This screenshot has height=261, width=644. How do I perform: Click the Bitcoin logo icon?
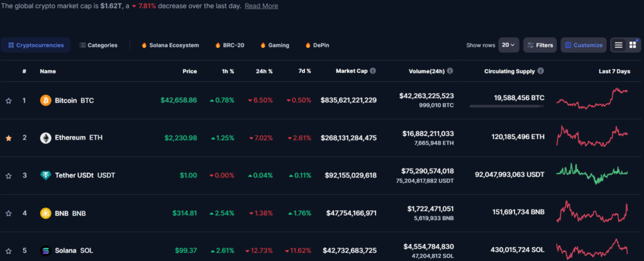click(x=46, y=100)
